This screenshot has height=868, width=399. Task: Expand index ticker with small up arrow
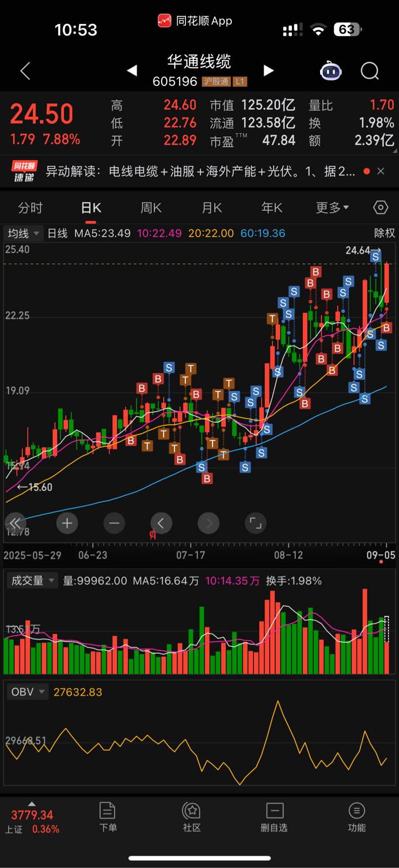(x=32, y=804)
